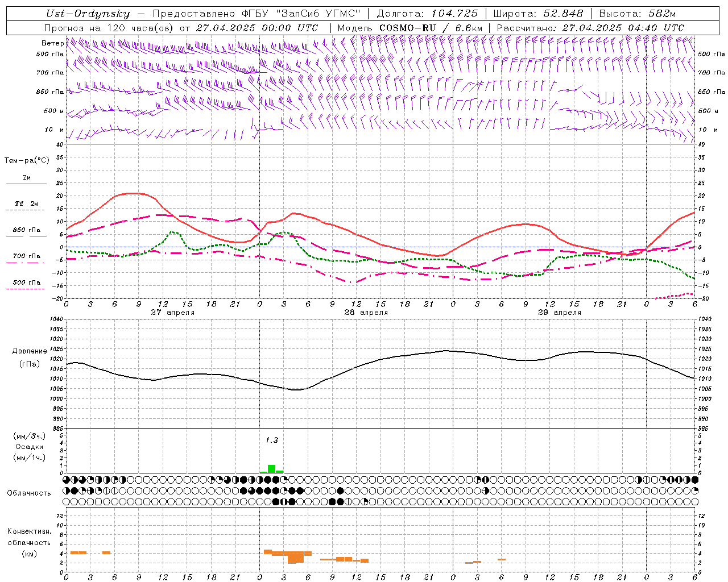Click the 'Td 2м' dew point legend entry
This screenshot has width=728, height=582.
pyautogui.click(x=26, y=203)
